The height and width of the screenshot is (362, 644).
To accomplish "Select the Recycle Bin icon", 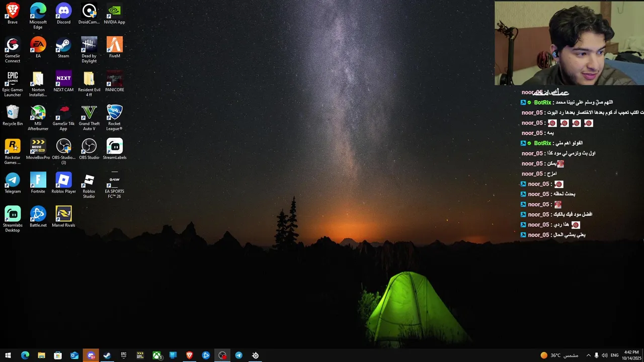I will [13, 115].
